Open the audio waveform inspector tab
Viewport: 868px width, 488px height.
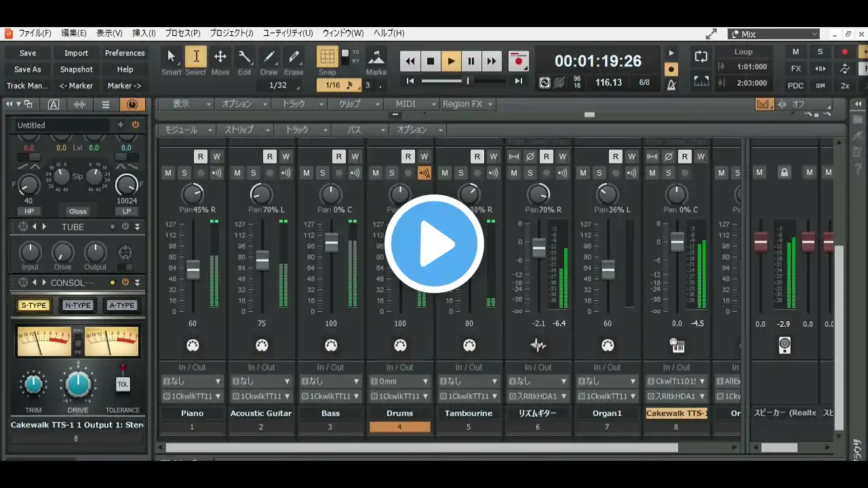79,104
